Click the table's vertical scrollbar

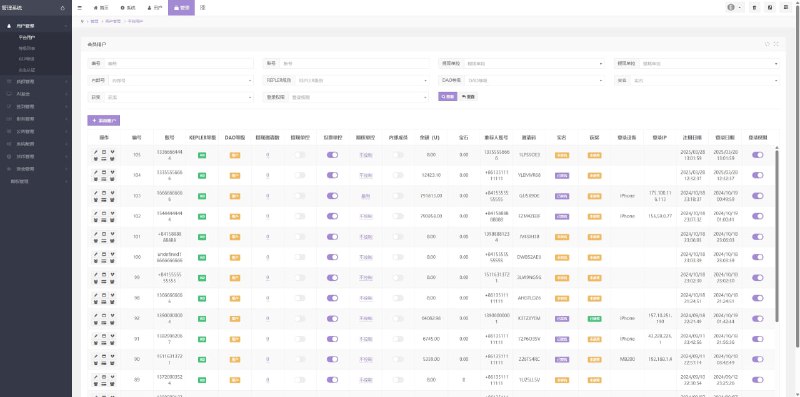777,235
